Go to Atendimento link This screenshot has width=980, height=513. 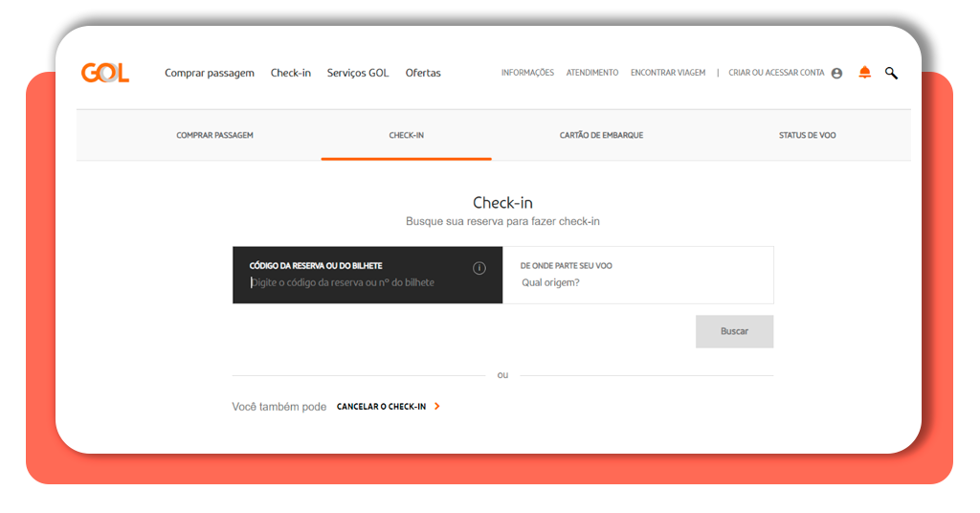(591, 73)
